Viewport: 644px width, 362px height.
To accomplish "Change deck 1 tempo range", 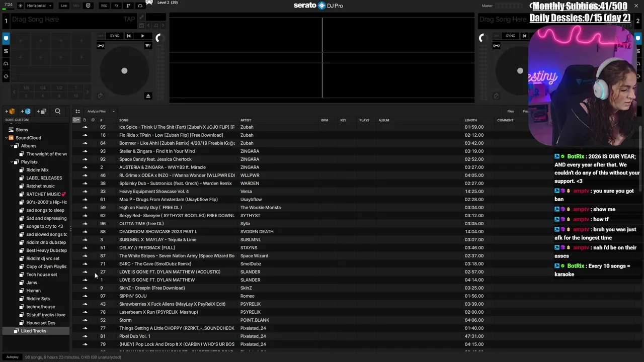I will [148, 46].
